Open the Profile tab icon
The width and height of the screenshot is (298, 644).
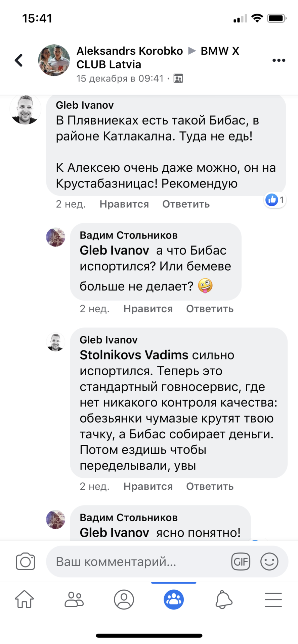tap(124, 600)
